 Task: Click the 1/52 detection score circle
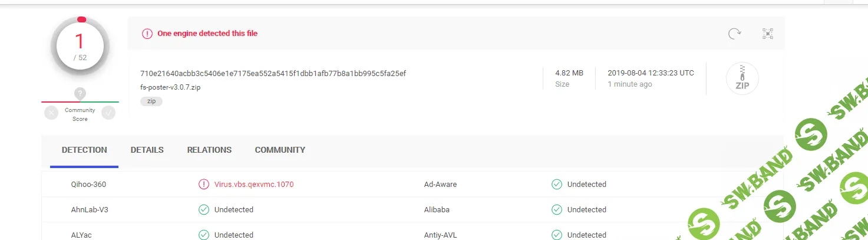pyautogui.click(x=80, y=45)
